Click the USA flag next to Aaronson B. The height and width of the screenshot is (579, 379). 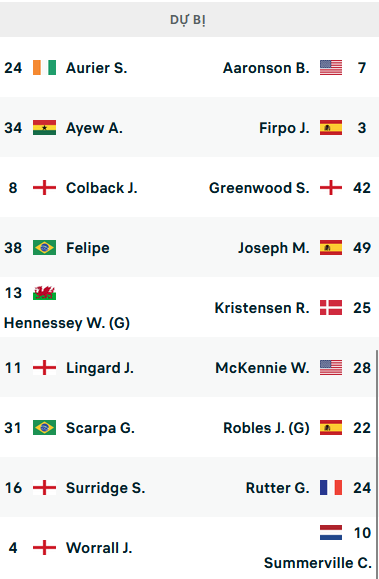(x=331, y=68)
